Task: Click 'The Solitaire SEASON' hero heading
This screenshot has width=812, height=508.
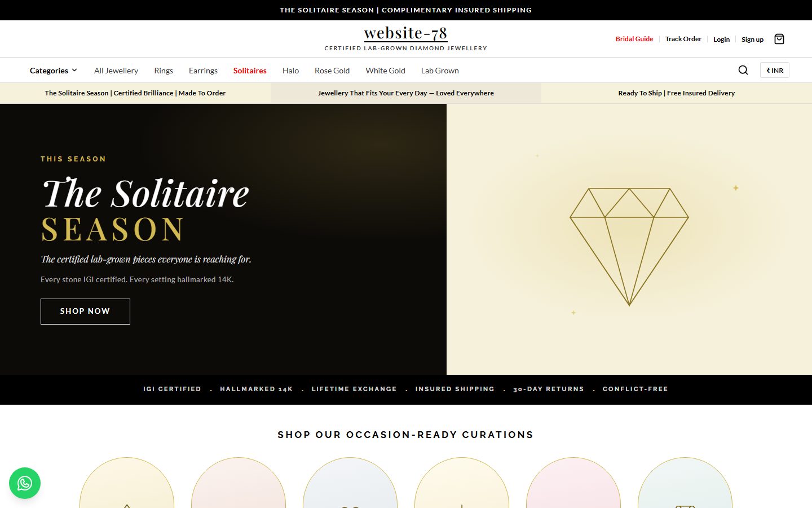Action: coord(145,210)
